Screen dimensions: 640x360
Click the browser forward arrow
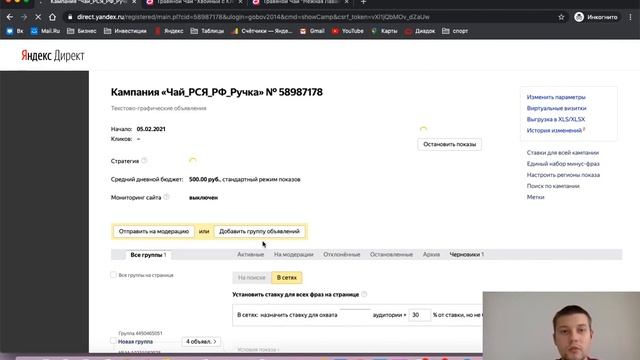point(24,17)
